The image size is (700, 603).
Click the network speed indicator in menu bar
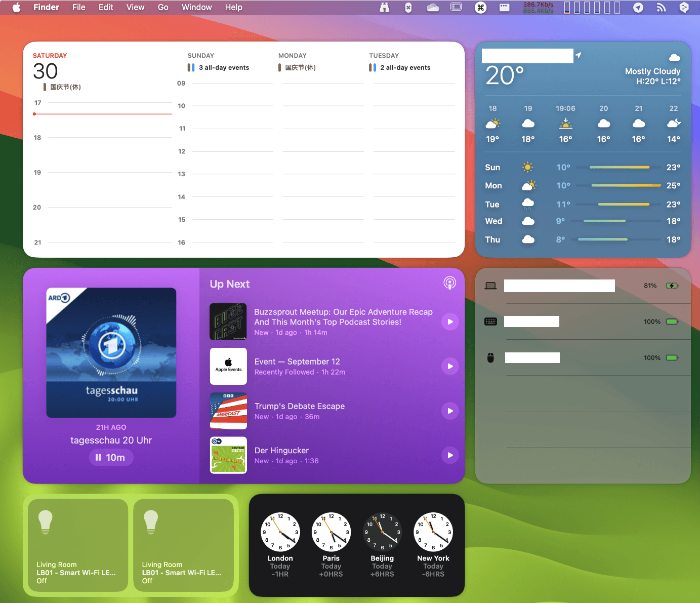(538, 7)
